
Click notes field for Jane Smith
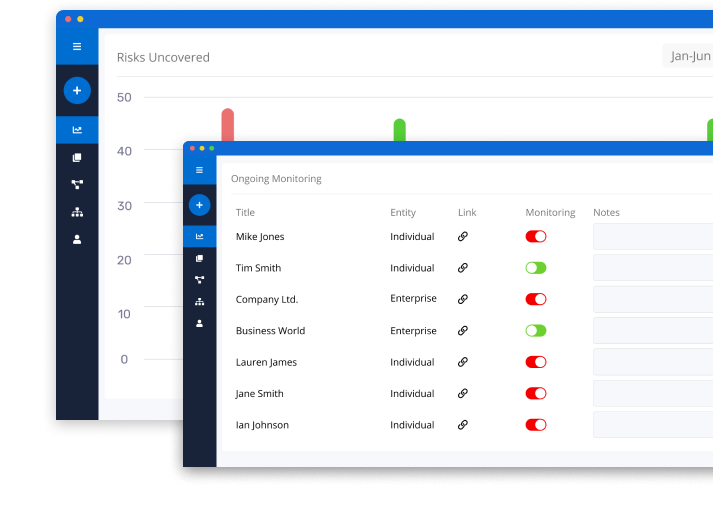pyautogui.click(x=653, y=393)
